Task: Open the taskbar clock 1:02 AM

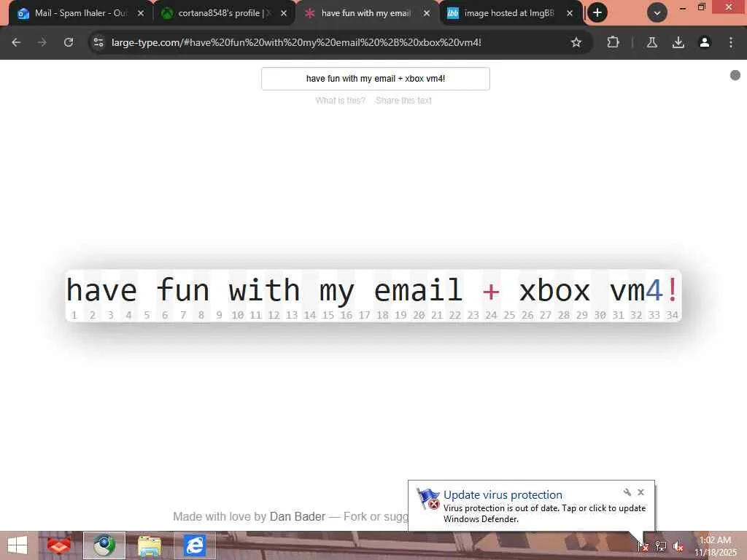Action: (x=715, y=546)
